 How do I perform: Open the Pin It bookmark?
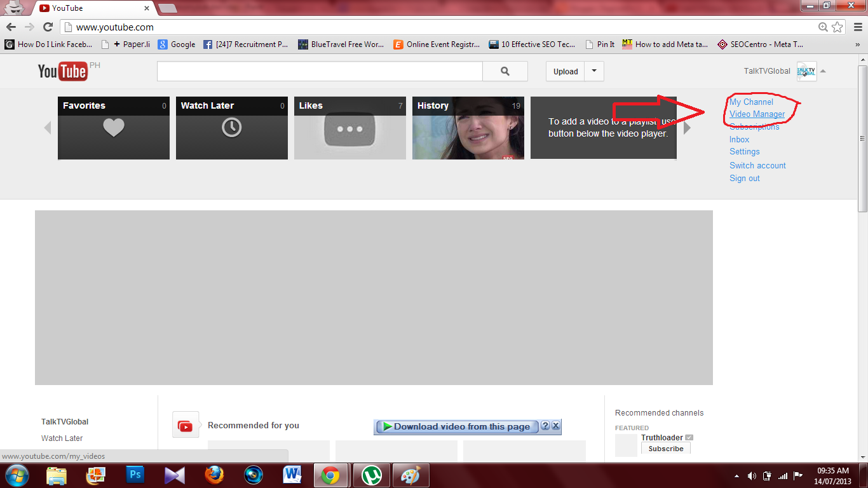click(599, 44)
